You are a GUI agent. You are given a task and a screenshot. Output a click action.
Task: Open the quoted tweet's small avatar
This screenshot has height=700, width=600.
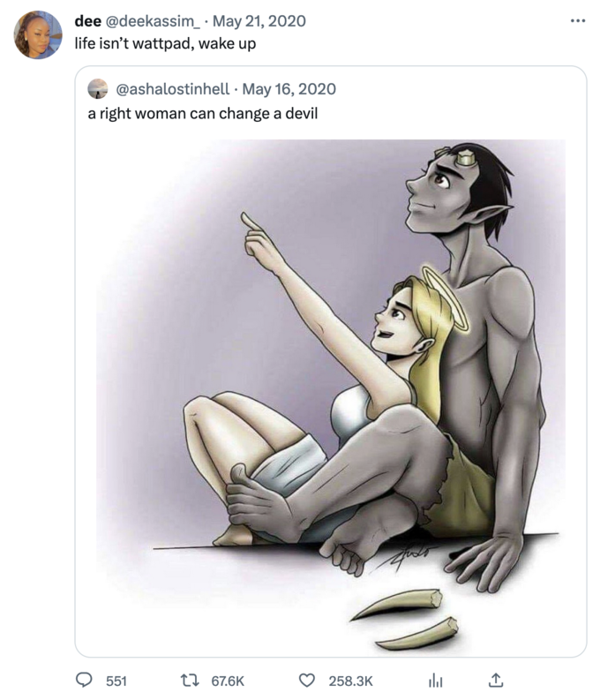(x=98, y=89)
